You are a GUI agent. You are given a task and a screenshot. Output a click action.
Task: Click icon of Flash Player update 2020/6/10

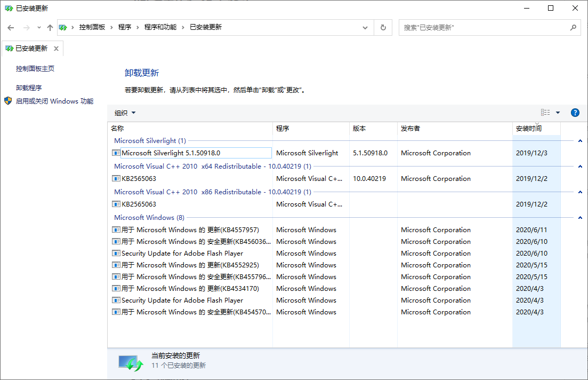coord(116,253)
